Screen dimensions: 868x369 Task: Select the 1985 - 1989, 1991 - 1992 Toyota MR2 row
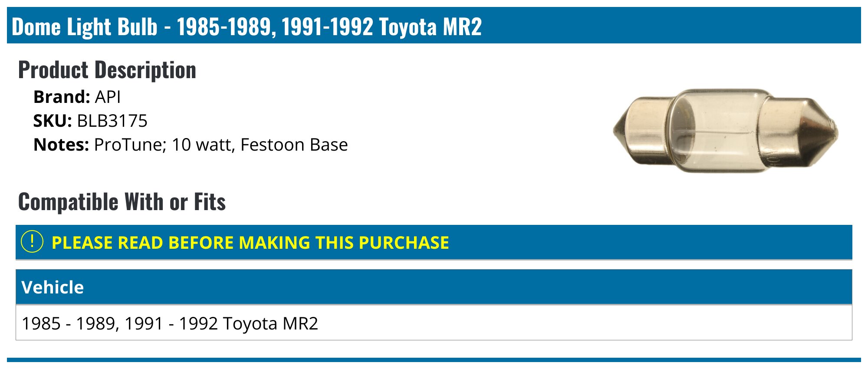click(x=170, y=323)
